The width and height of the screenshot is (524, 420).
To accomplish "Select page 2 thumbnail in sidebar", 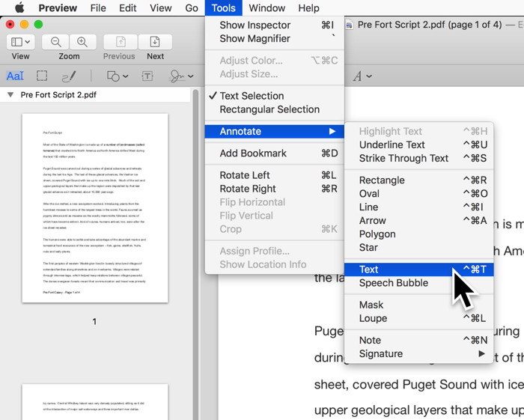I will pyautogui.click(x=95, y=402).
